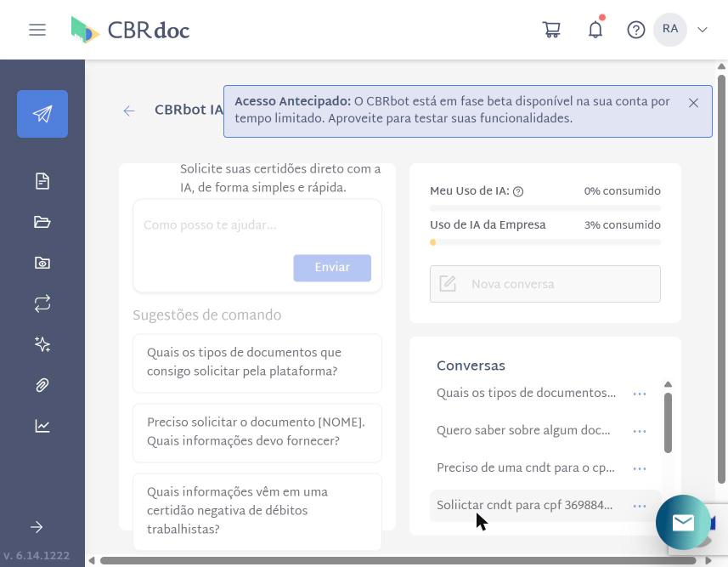728x567 pixels.
Task: Open conversation 'Quero saber sobre algum doc...'
Action: click(x=523, y=430)
